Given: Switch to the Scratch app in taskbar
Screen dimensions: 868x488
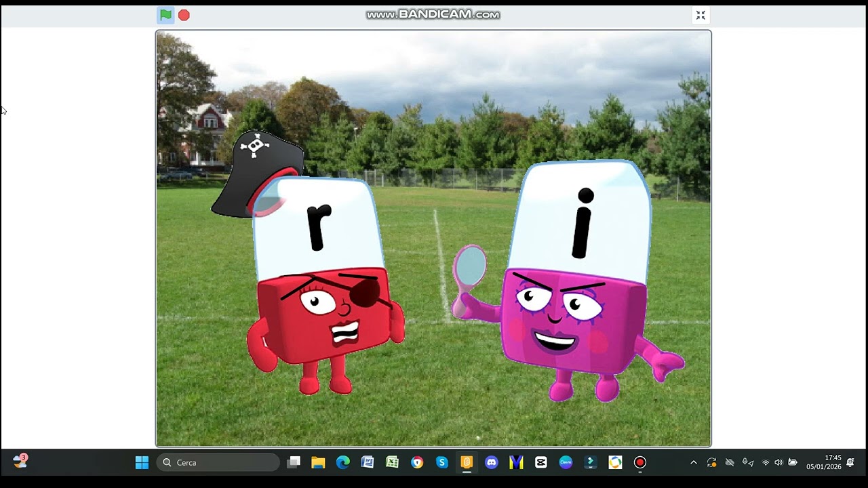Looking at the screenshot, I should 467,462.
